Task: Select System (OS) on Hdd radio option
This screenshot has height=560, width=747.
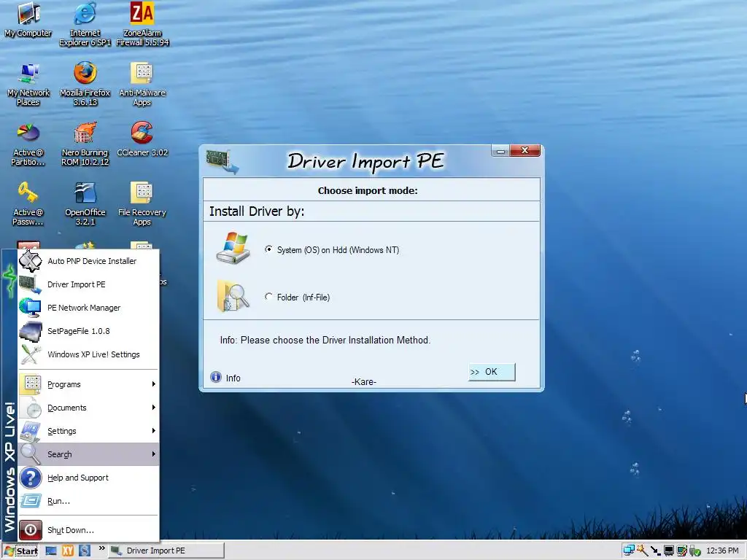Action: click(268, 249)
